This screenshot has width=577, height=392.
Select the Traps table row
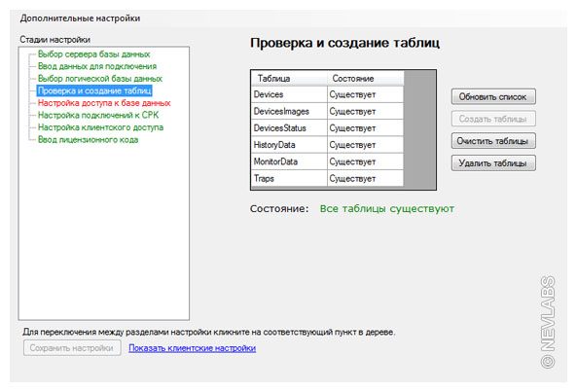click(x=328, y=178)
